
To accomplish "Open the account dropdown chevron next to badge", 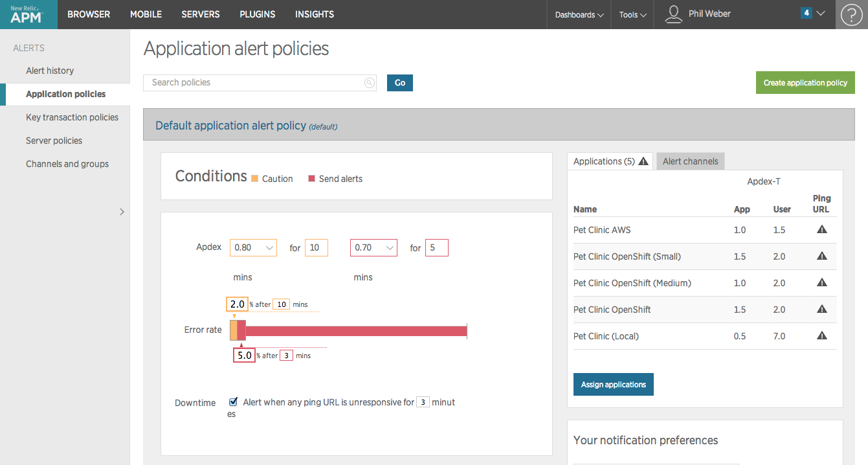I will tap(821, 13).
